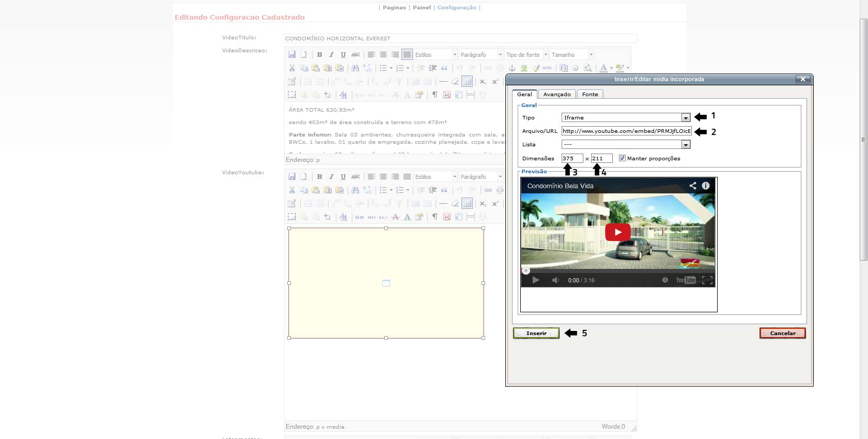The image size is (868, 439).
Task: Open HTML source in VideoDescricao editor
Action: tap(548, 68)
